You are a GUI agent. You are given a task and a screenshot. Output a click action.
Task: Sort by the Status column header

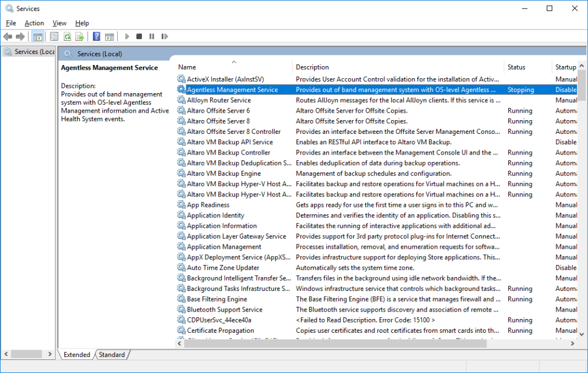pos(528,67)
